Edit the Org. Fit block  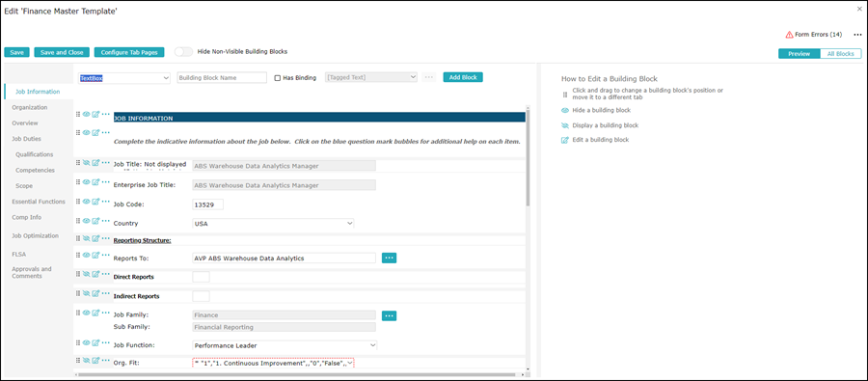coord(95,361)
